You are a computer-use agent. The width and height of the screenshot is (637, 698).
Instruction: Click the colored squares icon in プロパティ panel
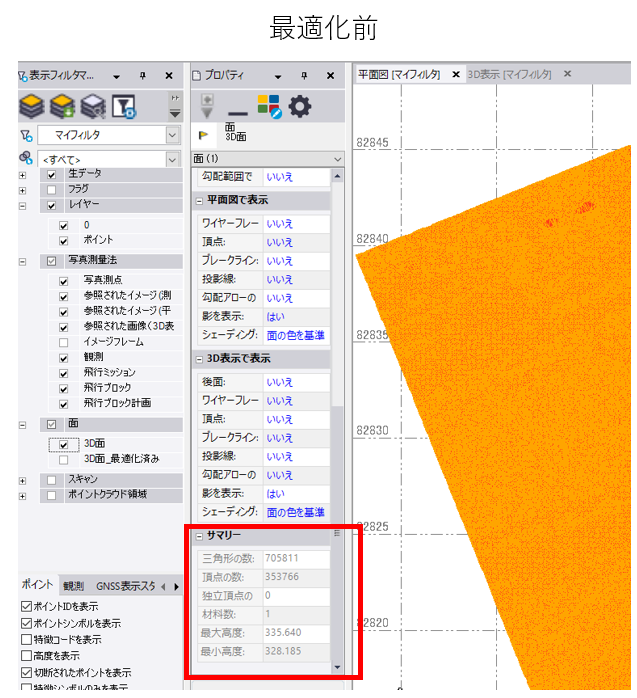(x=269, y=106)
